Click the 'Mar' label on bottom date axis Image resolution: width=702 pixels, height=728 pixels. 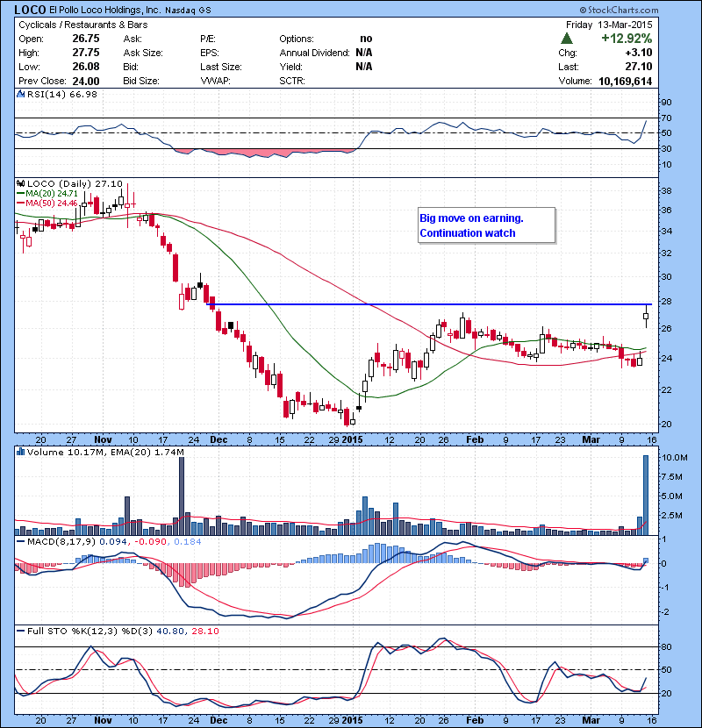coord(591,720)
